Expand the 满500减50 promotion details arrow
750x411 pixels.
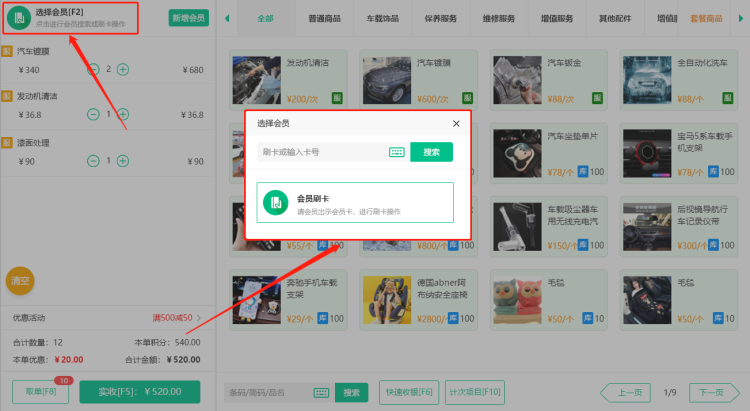[x=199, y=318]
